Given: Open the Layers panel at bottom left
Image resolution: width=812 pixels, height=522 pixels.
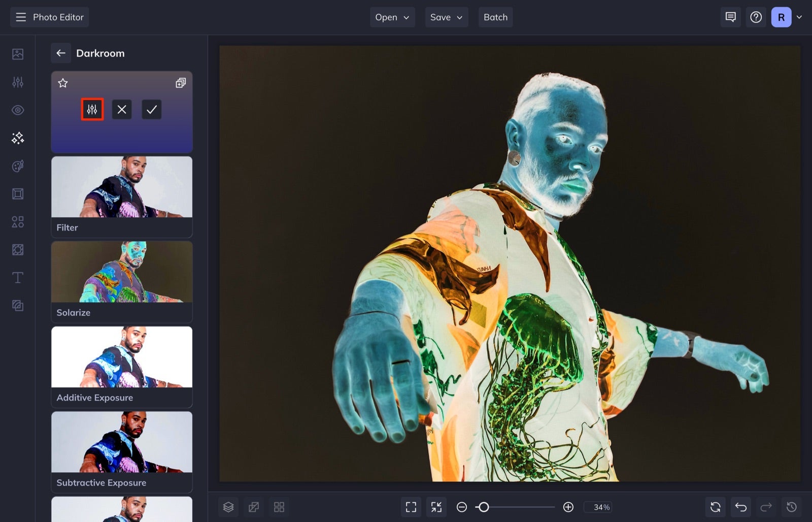Looking at the screenshot, I should [x=228, y=507].
